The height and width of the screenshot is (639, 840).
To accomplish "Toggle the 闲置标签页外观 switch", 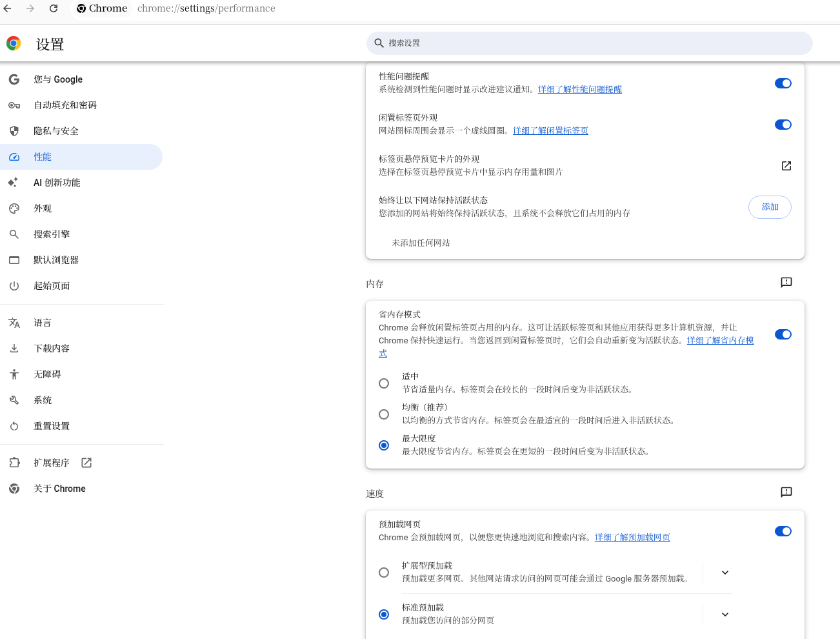I will tap(783, 125).
